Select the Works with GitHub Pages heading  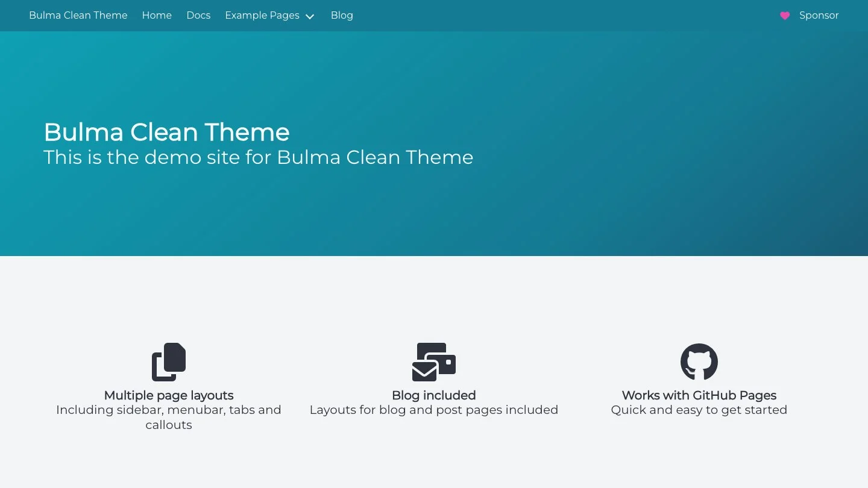(699, 395)
